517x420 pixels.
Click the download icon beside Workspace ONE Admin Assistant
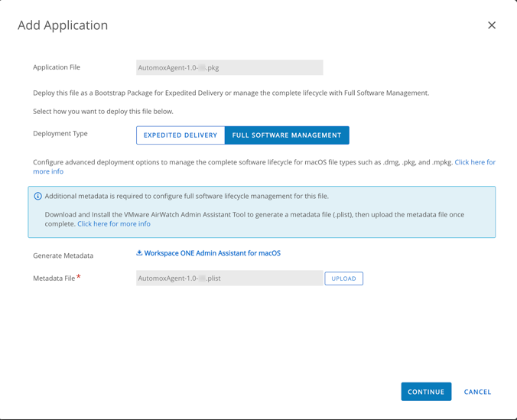pos(139,252)
